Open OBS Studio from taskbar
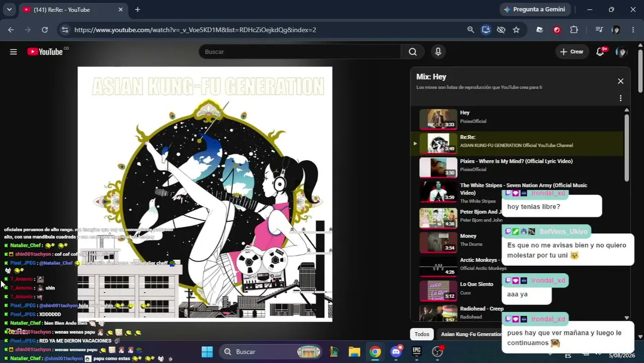This screenshot has height=363, width=644. tap(437, 351)
